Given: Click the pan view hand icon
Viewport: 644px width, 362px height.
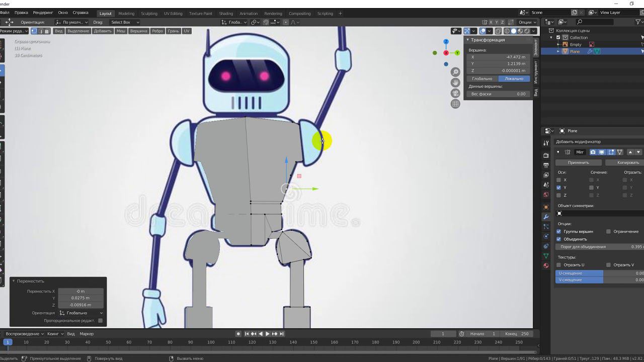Looking at the screenshot, I should point(455,82).
